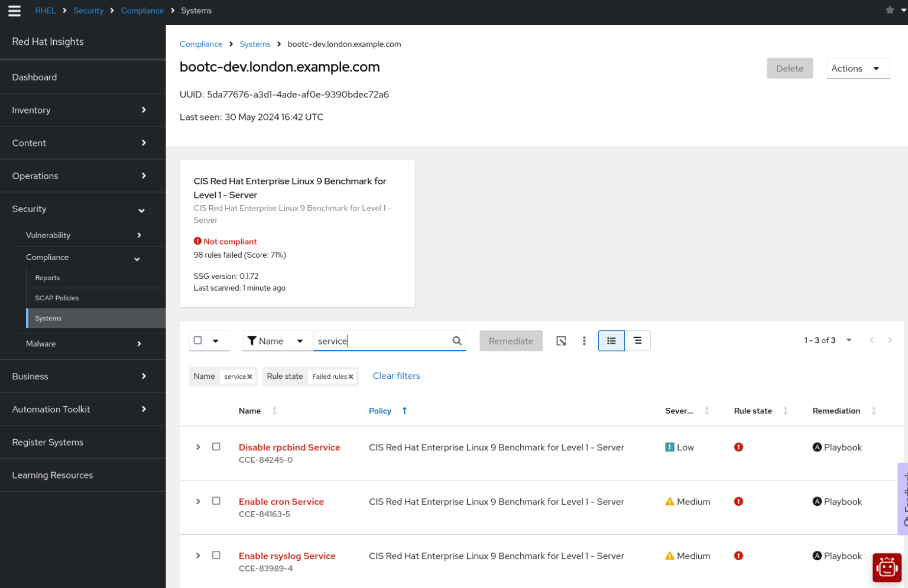Open the Compliance breadcrumb link

201,44
